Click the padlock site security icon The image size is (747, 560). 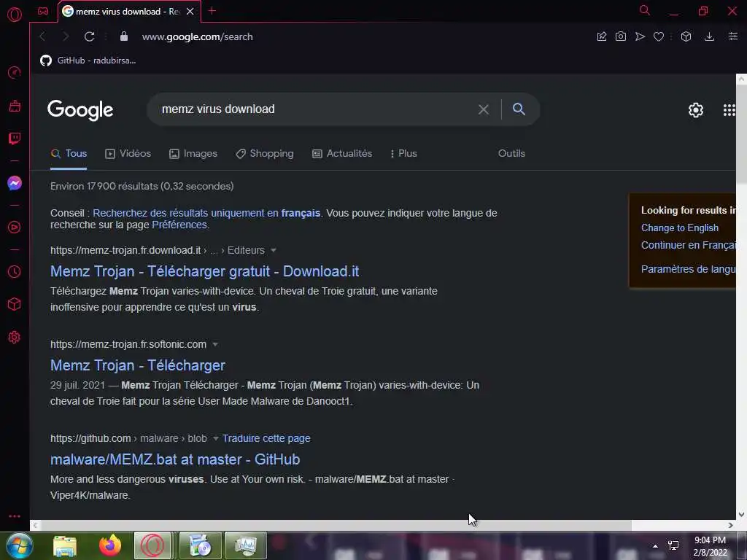124,36
